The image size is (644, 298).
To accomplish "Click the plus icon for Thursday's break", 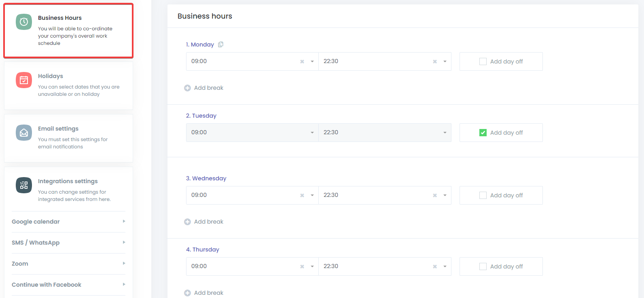I will (187, 293).
